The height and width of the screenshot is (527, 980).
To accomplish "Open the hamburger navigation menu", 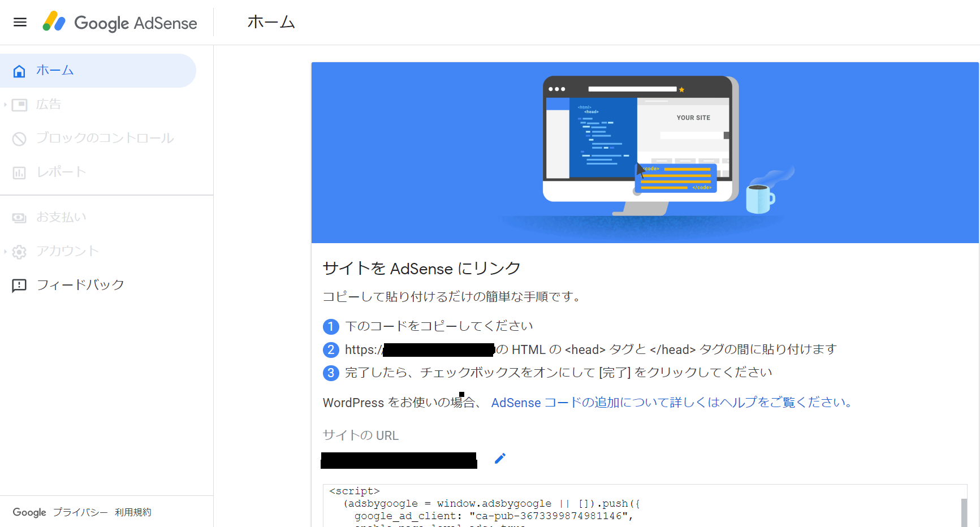I will tap(19, 22).
